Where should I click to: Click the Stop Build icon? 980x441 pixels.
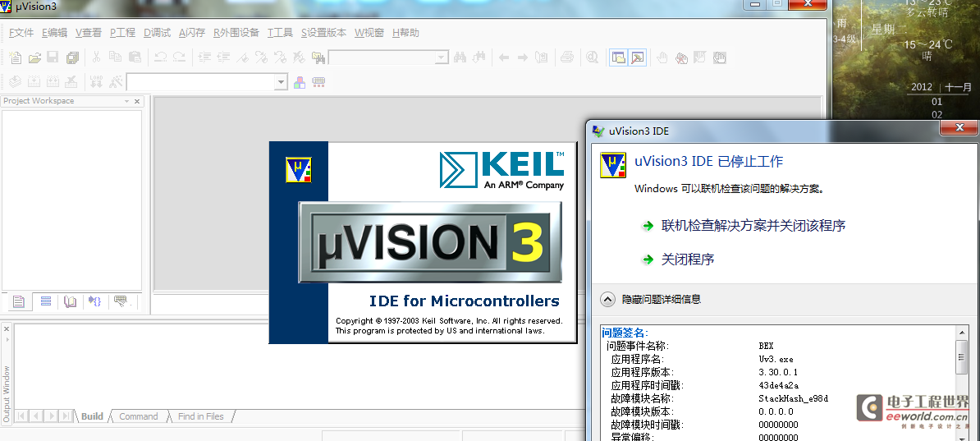72,81
